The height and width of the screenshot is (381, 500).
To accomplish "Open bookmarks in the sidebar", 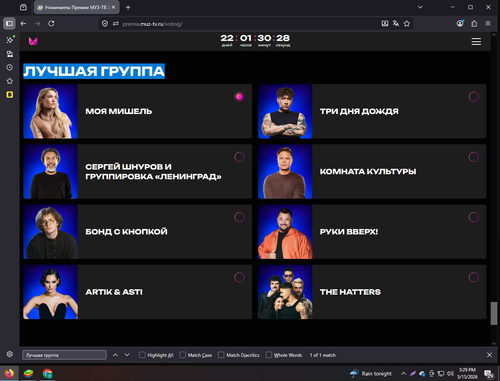I will pyautogui.click(x=10, y=81).
